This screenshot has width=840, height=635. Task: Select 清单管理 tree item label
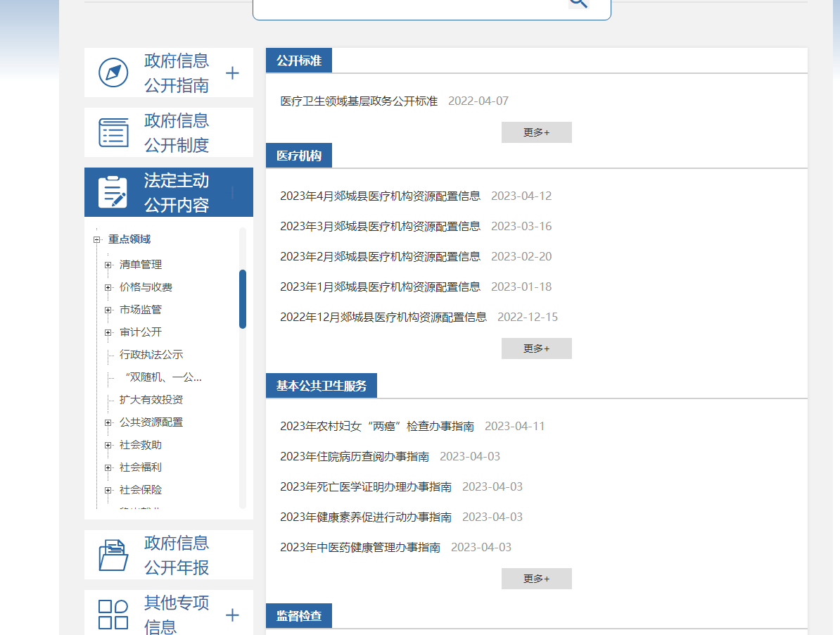[141, 265]
